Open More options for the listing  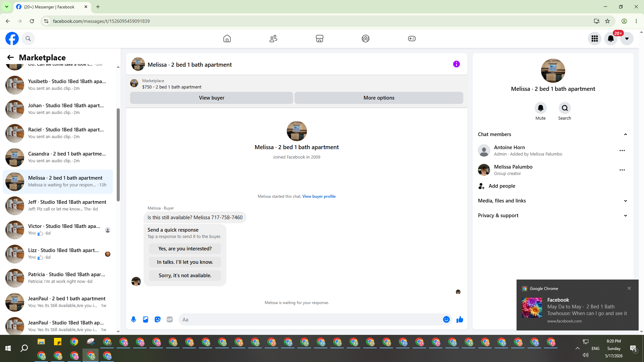pyautogui.click(x=379, y=98)
